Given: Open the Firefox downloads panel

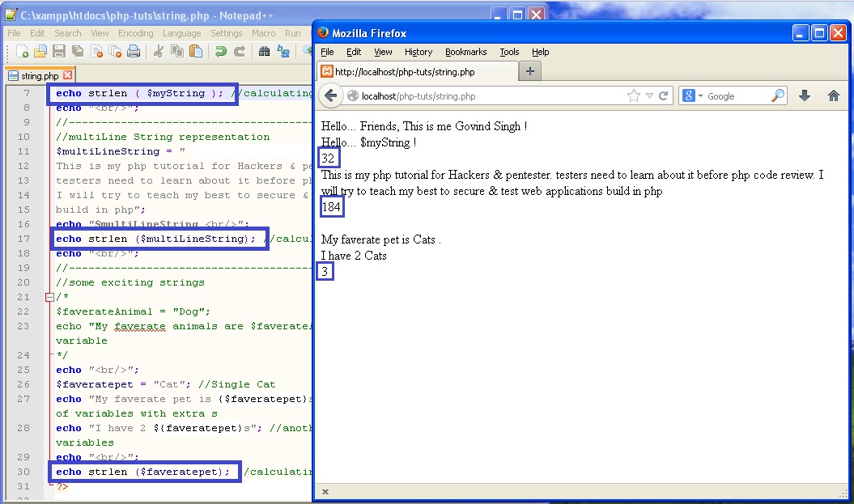Looking at the screenshot, I should 804,95.
